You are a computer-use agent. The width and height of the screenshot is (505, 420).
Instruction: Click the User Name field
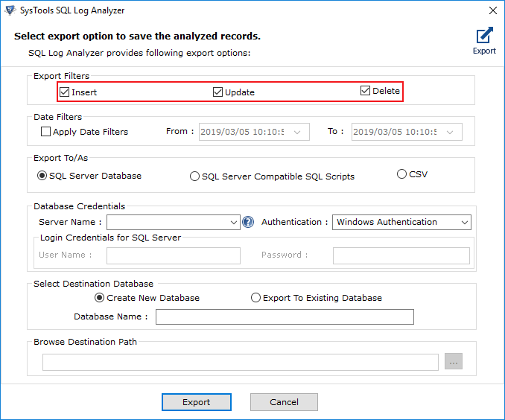pyautogui.click(x=174, y=255)
